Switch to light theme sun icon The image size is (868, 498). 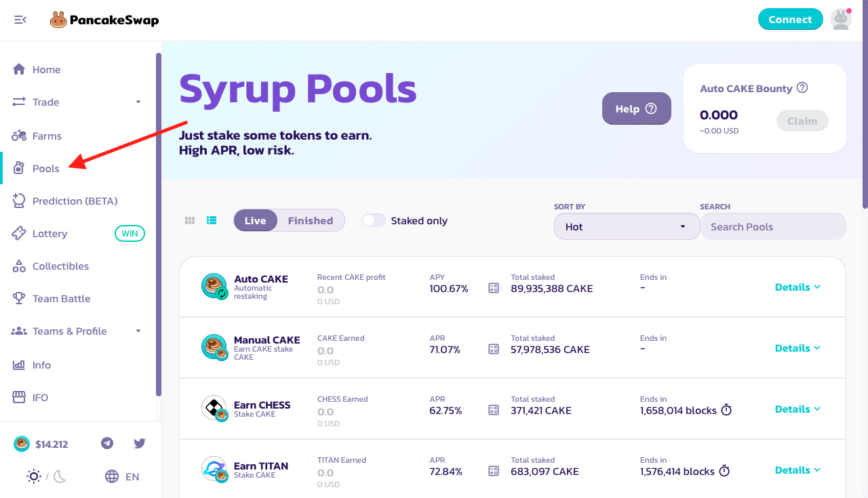(x=33, y=476)
